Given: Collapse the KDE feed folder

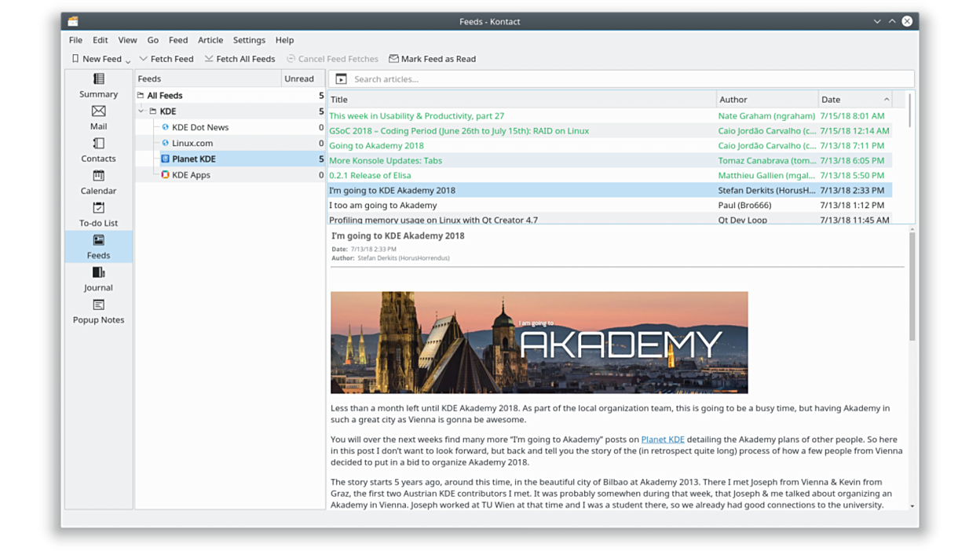Looking at the screenshot, I should pos(141,111).
